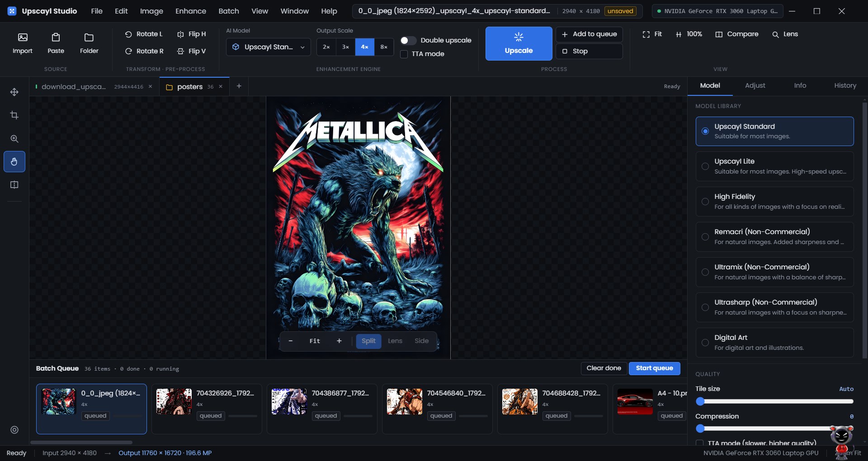The height and width of the screenshot is (461, 868).
Task: Rotate image right with Rotate R
Action: 144,51
